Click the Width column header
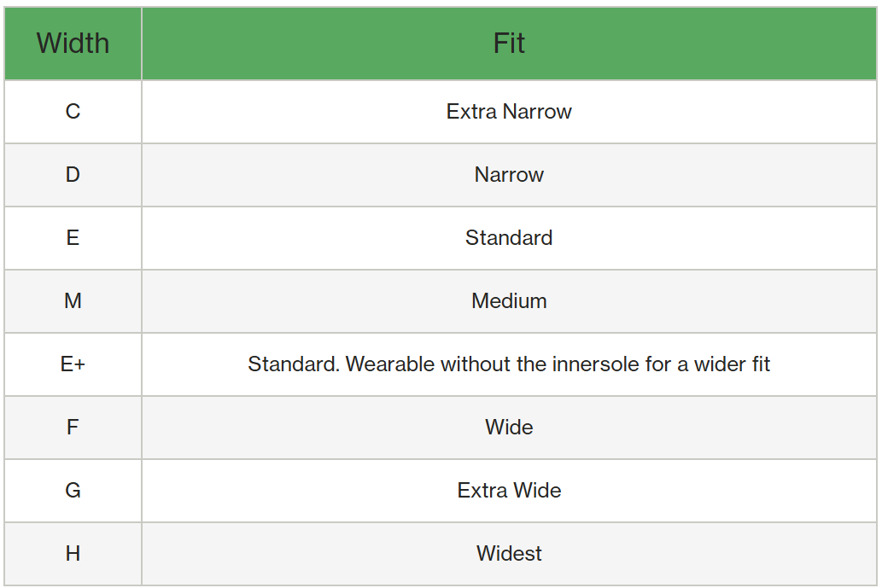Screen dimensions: 882x588 (73, 44)
